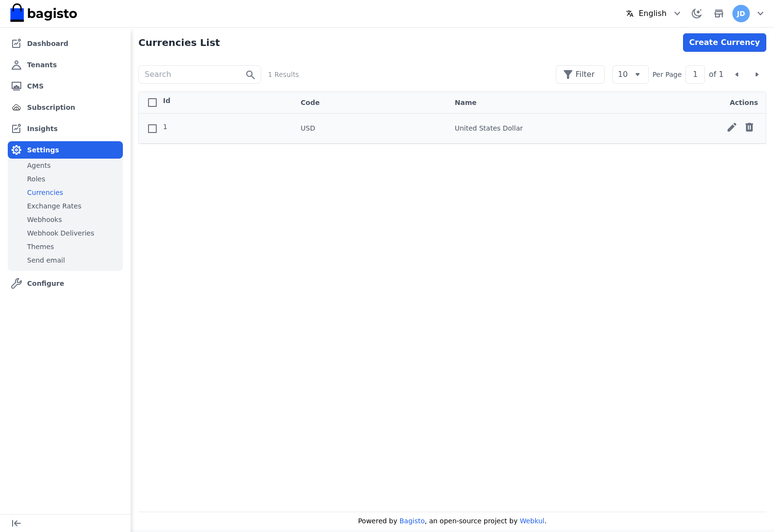This screenshot has height=532, width=774.
Task: Click the language translate icon
Action: pyautogui.click(x=630, y=14)
